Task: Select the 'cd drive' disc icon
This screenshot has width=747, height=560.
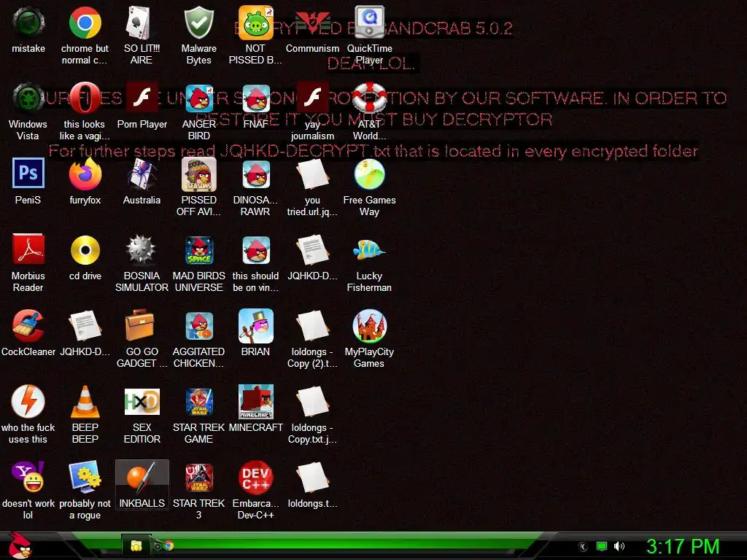Action: pyautogui.click(x=85, y=250)
